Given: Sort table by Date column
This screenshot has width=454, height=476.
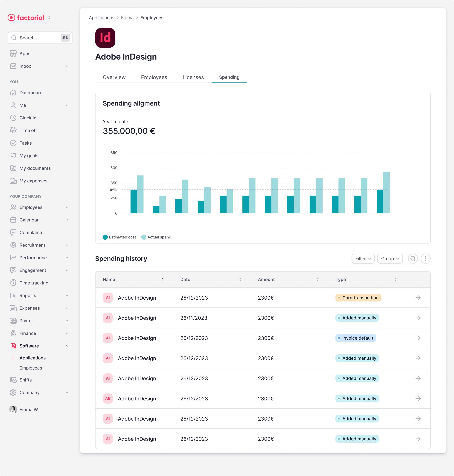Looking at the screenshot, I should tap(240, 279).
